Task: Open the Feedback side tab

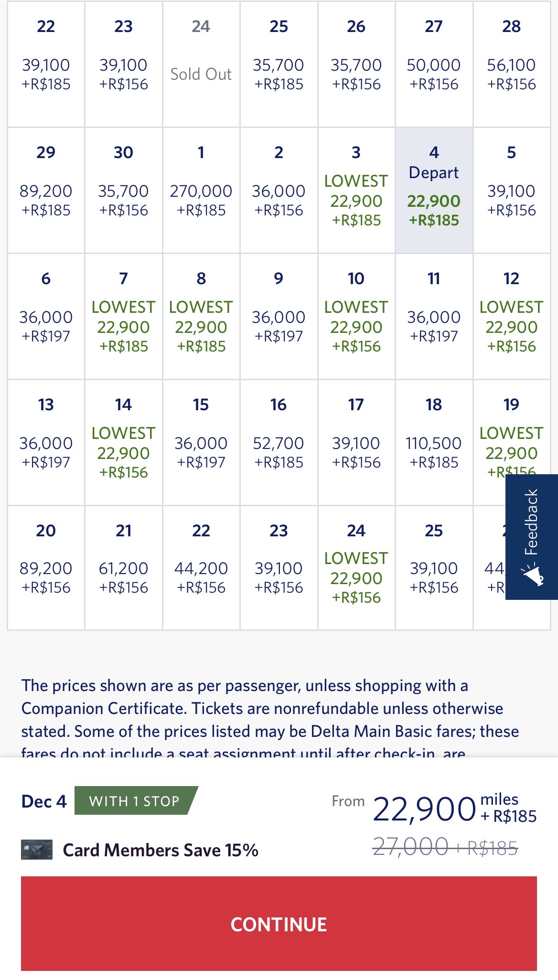Action: [x=532, y=537]
